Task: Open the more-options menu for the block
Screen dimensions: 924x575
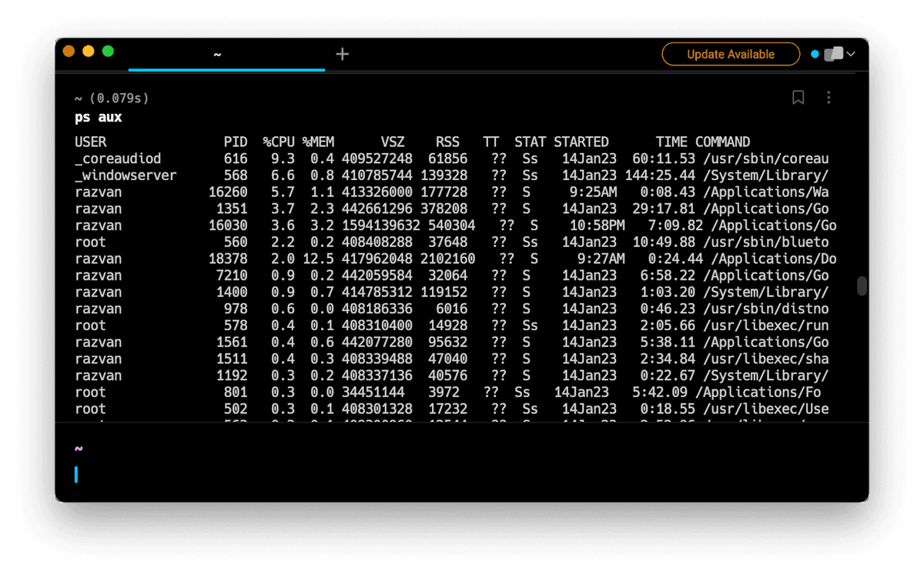Action: pyautogui.click(x=829, y=97)
